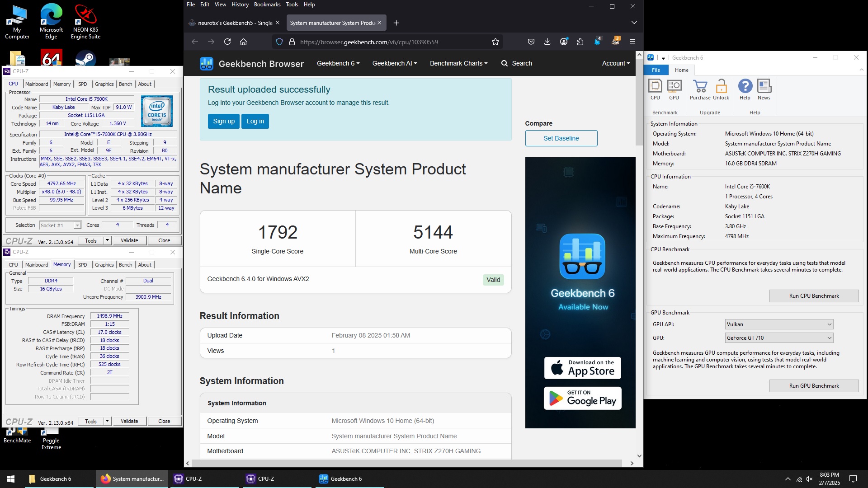The image size is (868, 488).
Task: Open NEON K85 Engine Suite desktop icon
Action: coord(85,22)
